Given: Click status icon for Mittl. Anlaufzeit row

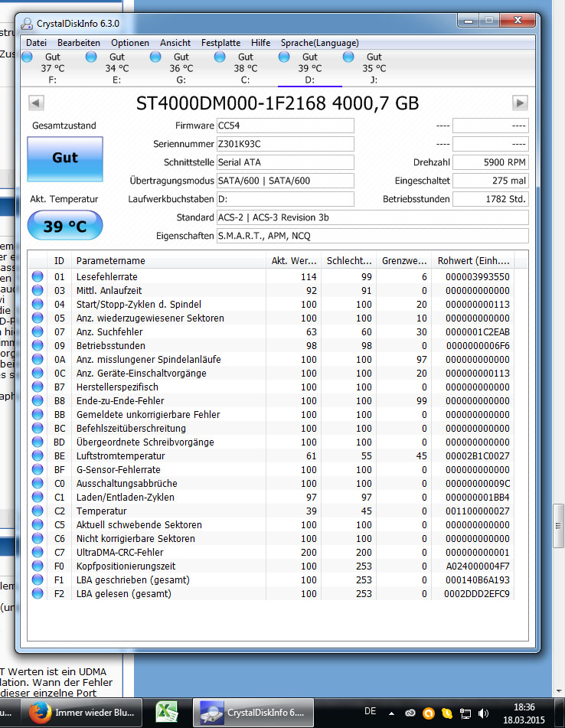Looking at the screenshot, I should 38,291.
